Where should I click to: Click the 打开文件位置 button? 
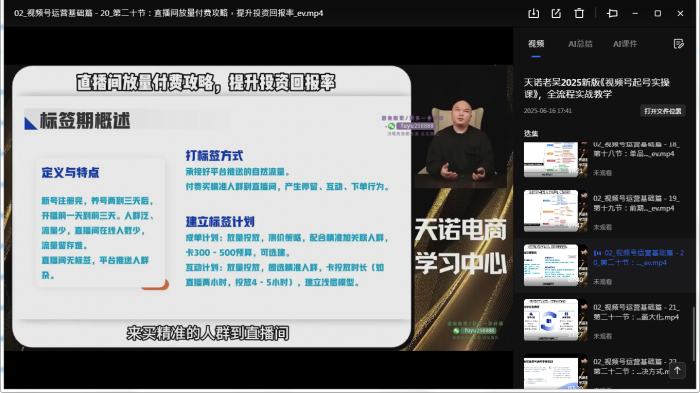(662, 111)
